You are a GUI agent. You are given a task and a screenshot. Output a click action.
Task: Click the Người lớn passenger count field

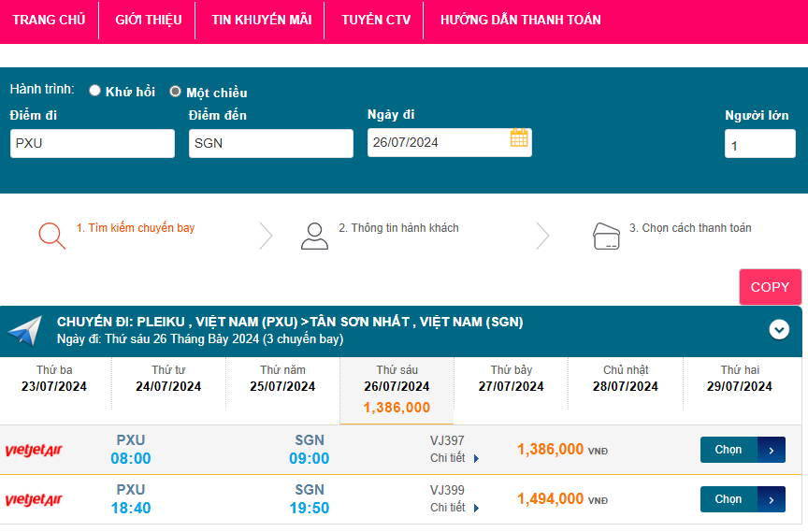[759, 145]
